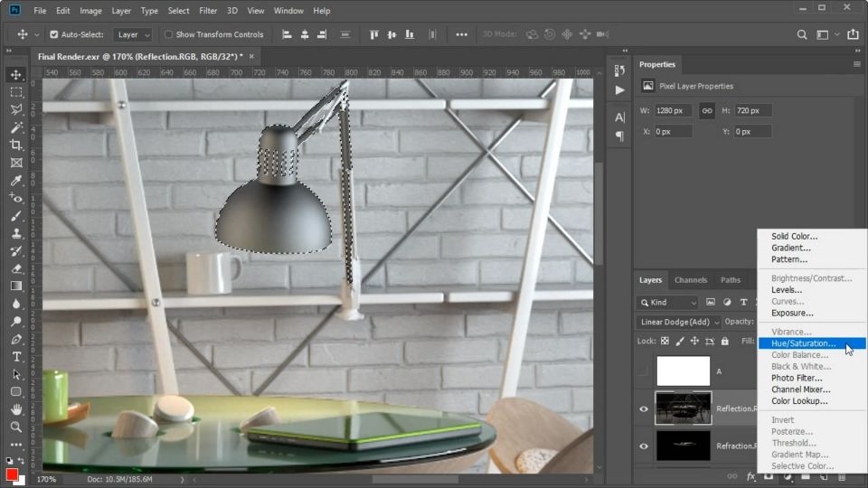The height and width of the screenshot is (488, 868).
Task: Open the Auto-Select Layer dropdown
Action: (x=132, y=34)
